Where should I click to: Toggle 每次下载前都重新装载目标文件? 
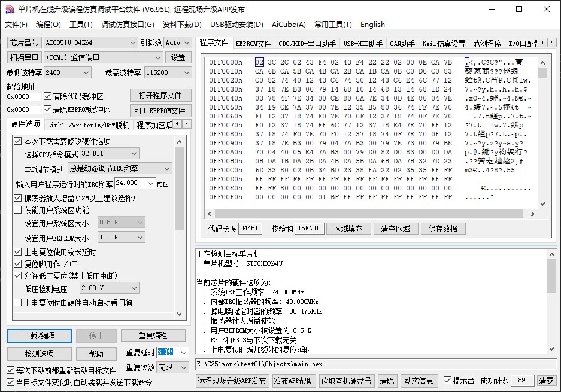[x=11, y=370]
